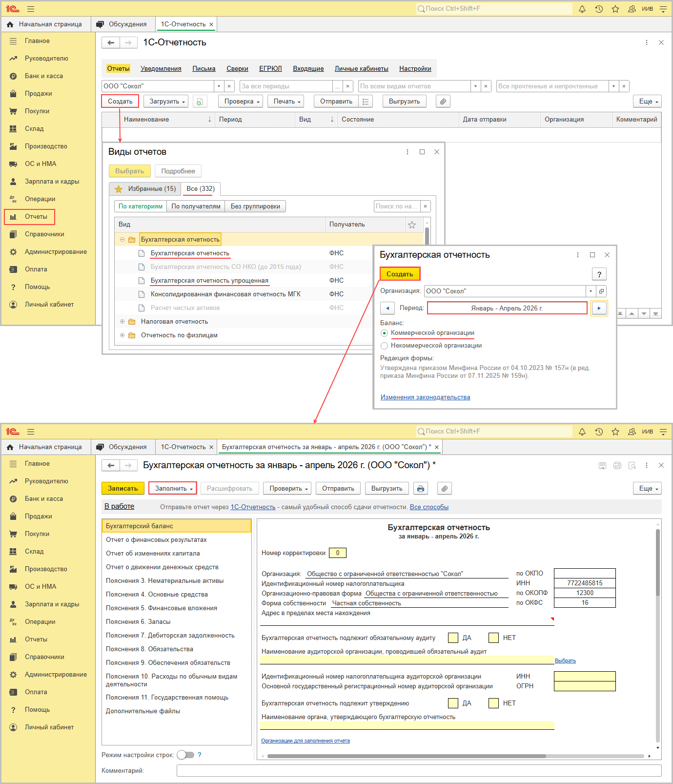Open the three-dot menu in the Виды отчетов dialog
The height and width of the screenshot is (784, 673).
click(x=408, y=152)
